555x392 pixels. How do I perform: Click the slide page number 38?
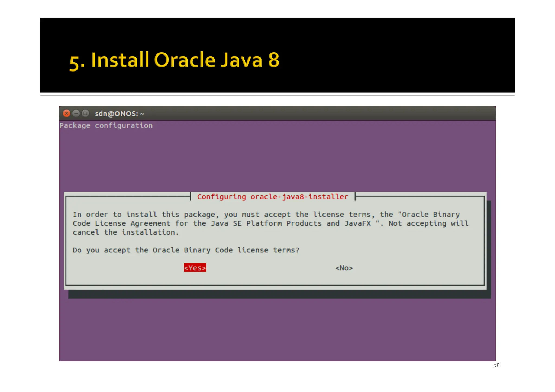coord(496,366)
